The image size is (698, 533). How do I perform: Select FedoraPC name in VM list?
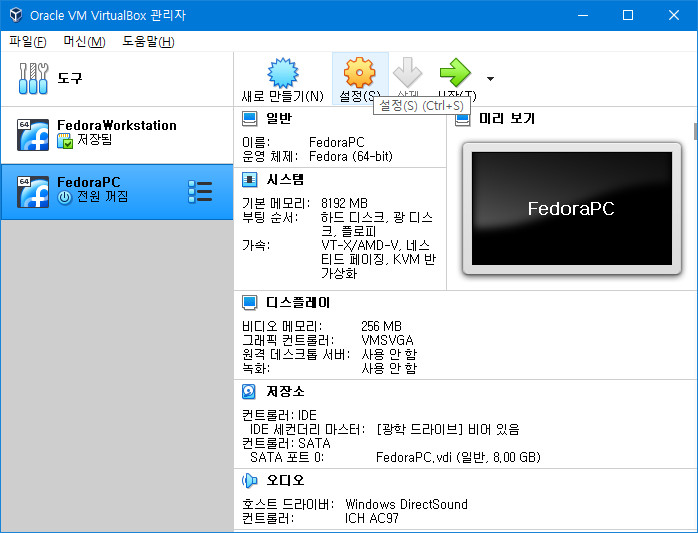pyautogui.click(x=89, y=182)
